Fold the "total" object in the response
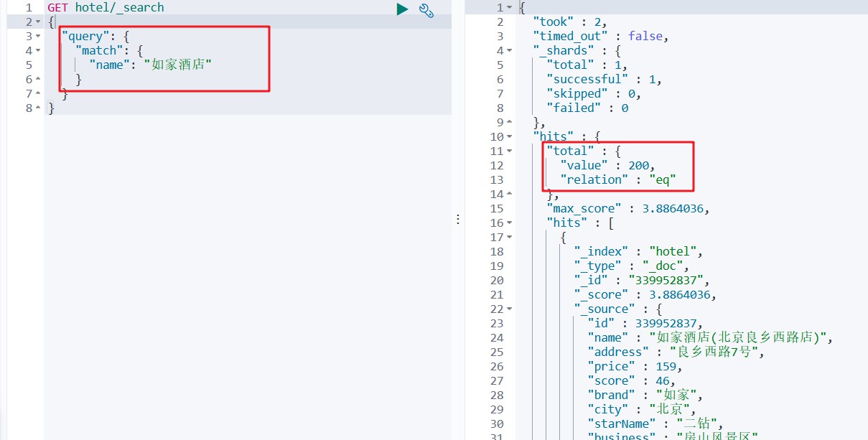Screen dimensions: 868x440 [509, 151]
